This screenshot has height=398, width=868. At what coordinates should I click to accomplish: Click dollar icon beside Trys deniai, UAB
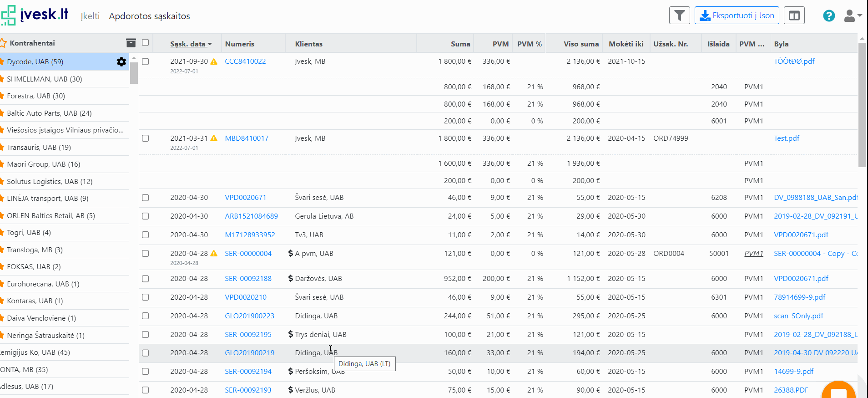[291, 334]
